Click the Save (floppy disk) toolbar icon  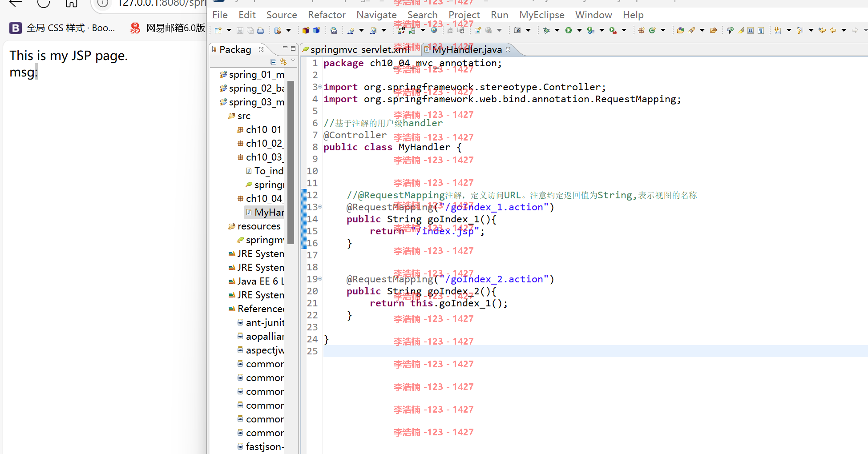(240, 30)
